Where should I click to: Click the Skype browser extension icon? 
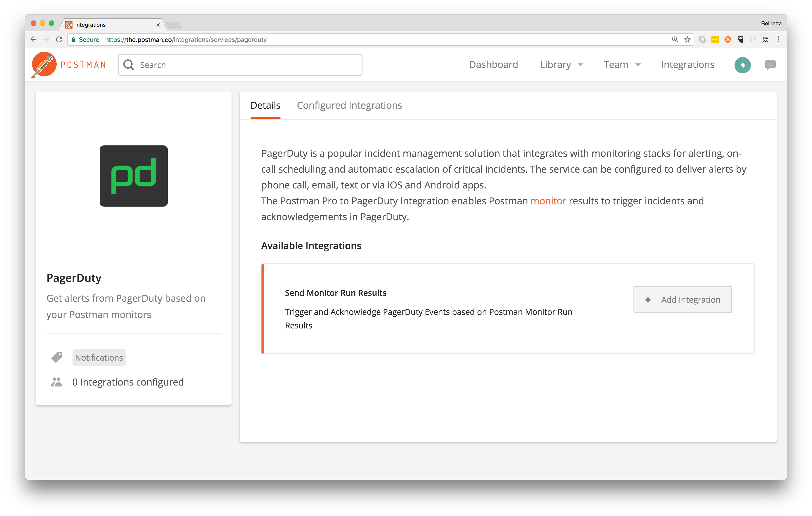coord(702,39)
